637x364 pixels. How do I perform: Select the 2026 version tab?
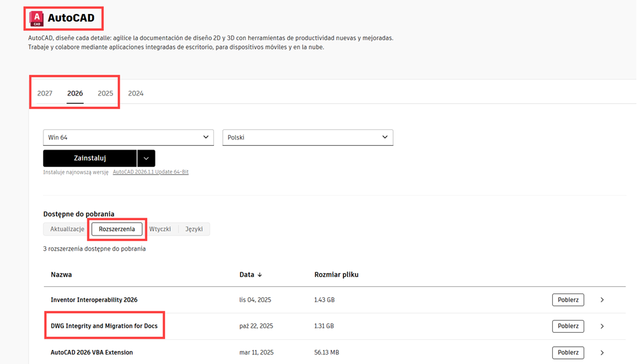(x=75, y=94)
